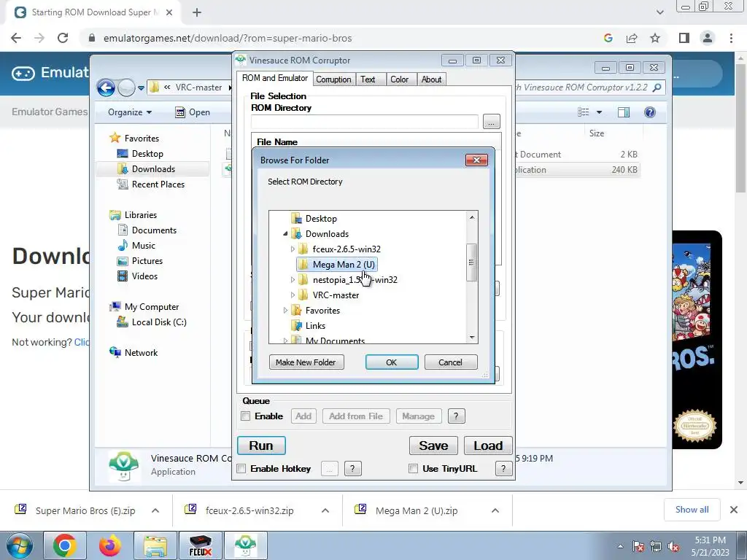Enable the Queue checkbox
Screen dimensions: 747x560
pos(246,416)
